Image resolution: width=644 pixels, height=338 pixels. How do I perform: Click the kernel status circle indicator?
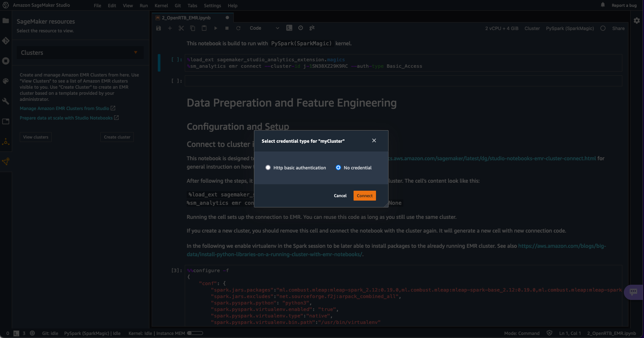603,28
